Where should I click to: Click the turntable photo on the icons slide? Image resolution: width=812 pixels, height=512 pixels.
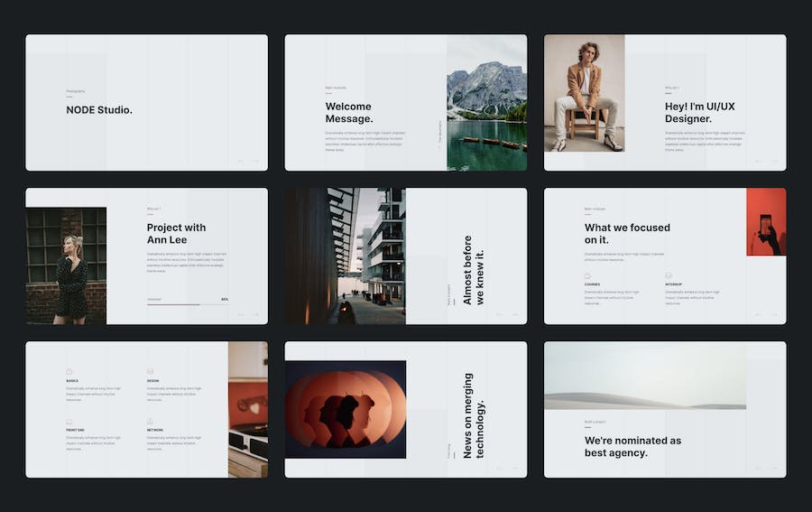point(247,409)
